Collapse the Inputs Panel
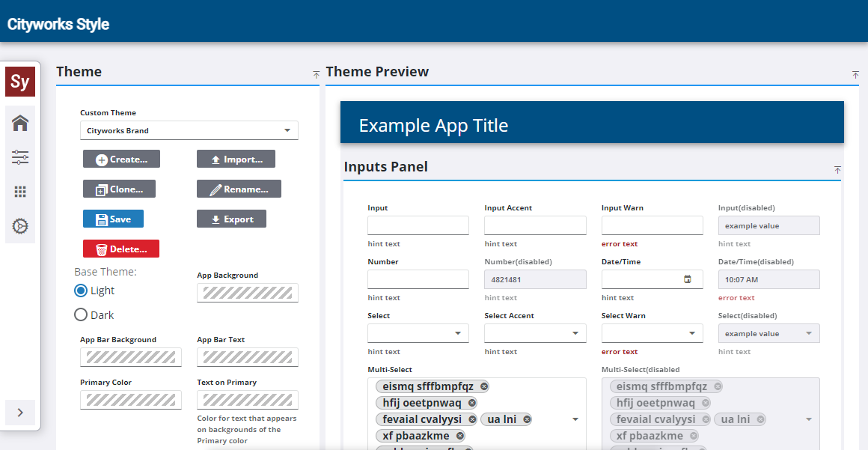The height and width of the screenshot is (450, 868). pos(837,169)
